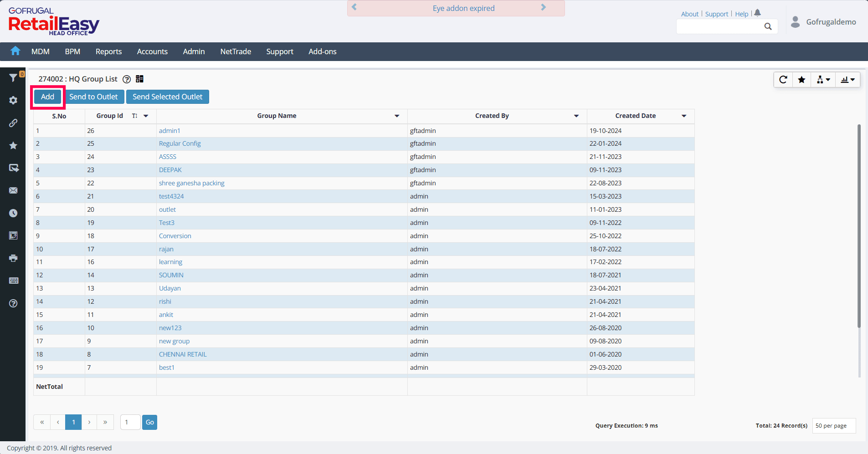868x454 pixels.
Task: Click the Gofrugaldemo username
Action: point(831,22)
